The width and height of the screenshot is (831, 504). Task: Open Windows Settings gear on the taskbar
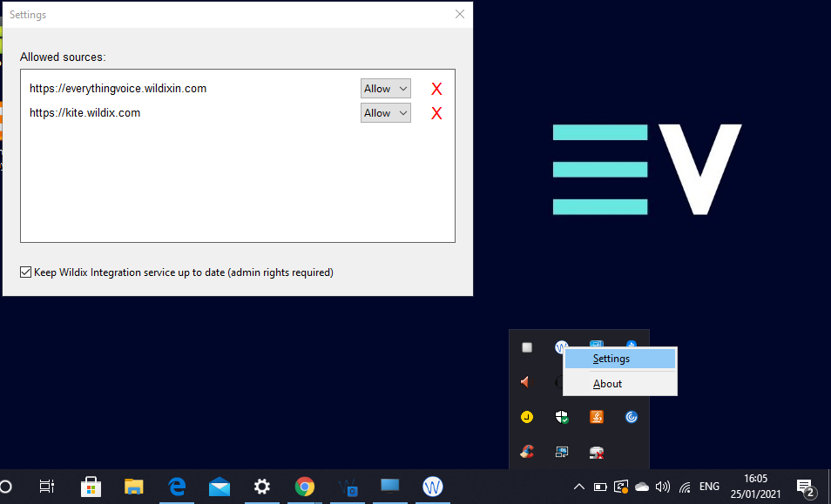pyautogui.click(x=262, y=487)
